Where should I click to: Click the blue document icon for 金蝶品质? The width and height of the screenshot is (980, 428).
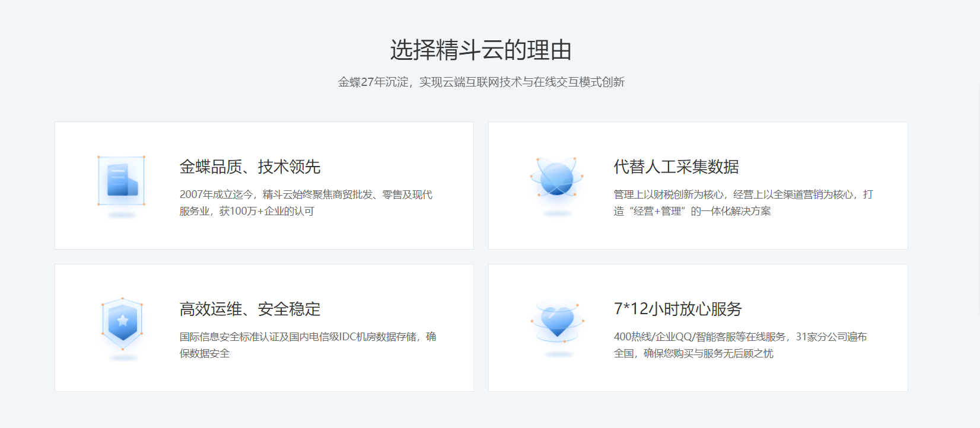122,180
